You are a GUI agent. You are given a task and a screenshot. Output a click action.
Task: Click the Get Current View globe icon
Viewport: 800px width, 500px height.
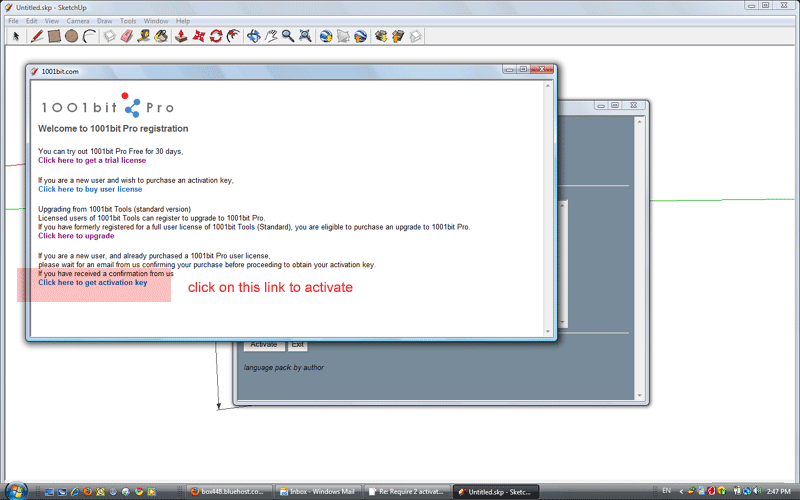coord(326,36)
